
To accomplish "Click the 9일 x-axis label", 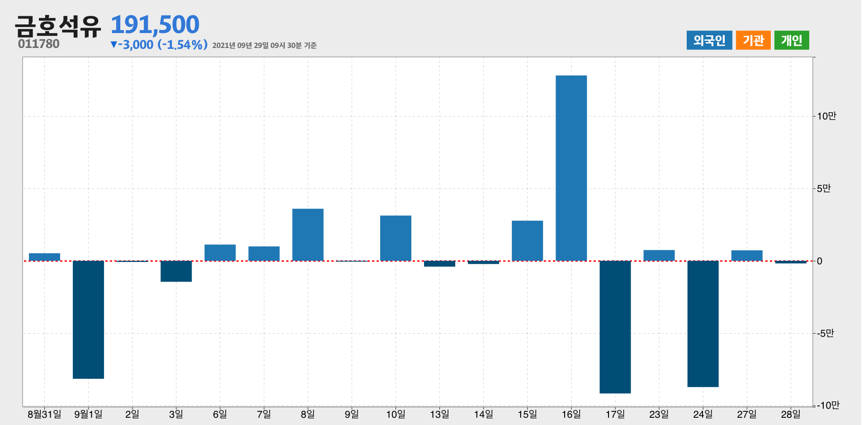I will [x=352, y=414].
